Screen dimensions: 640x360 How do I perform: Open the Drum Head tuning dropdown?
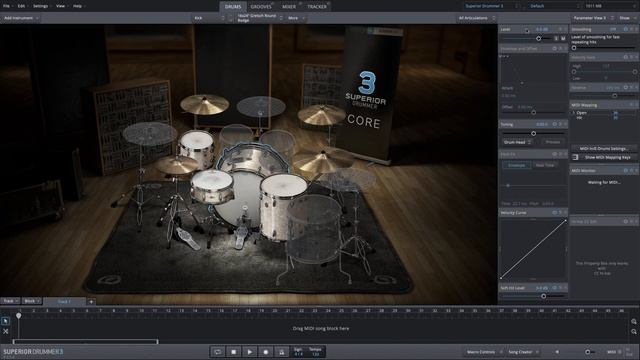pos(517,142)
